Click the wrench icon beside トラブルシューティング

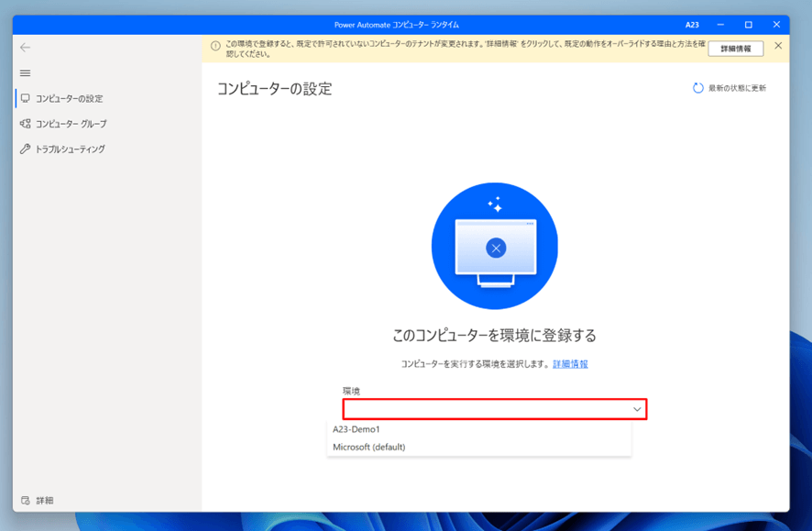tap(26, 149)
